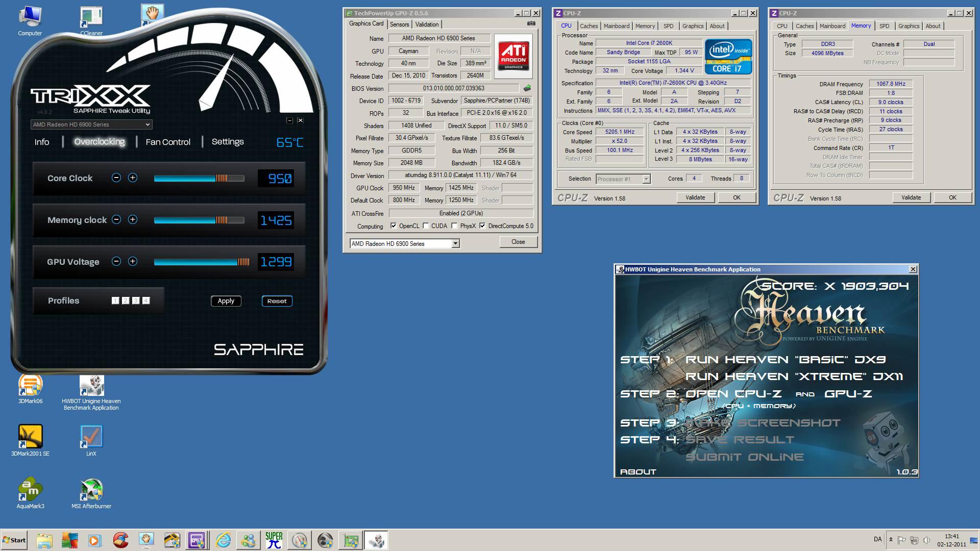Load TRIXX profile slot 1
The height and width of the screenshot is (551, 980).
(115, 300)
